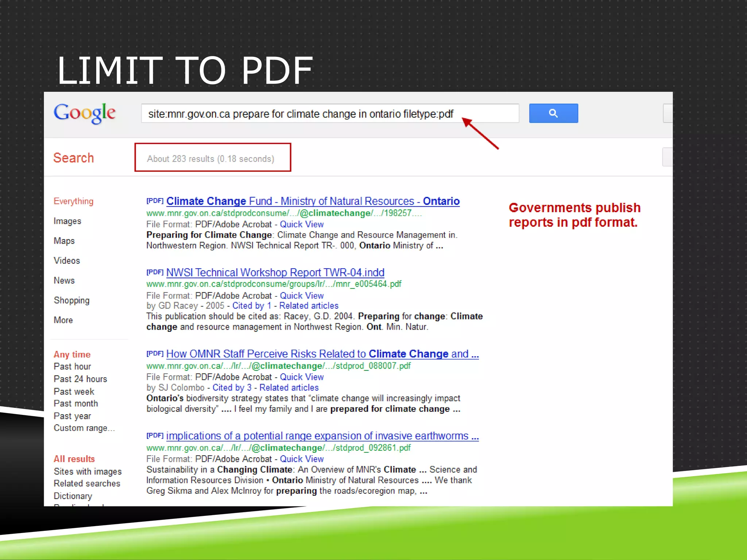
Task: Choose Sites with images option
Action: [88, 471]
